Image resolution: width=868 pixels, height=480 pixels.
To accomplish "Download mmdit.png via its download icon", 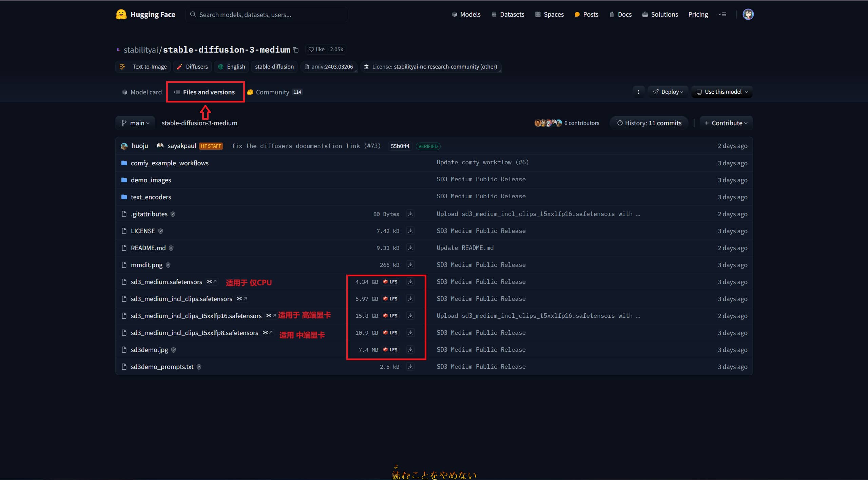I will click(x=410, y=265).
